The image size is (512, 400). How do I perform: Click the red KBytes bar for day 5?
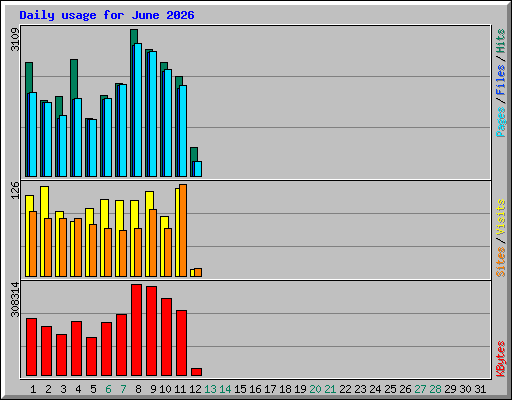(x=92, y=357)
